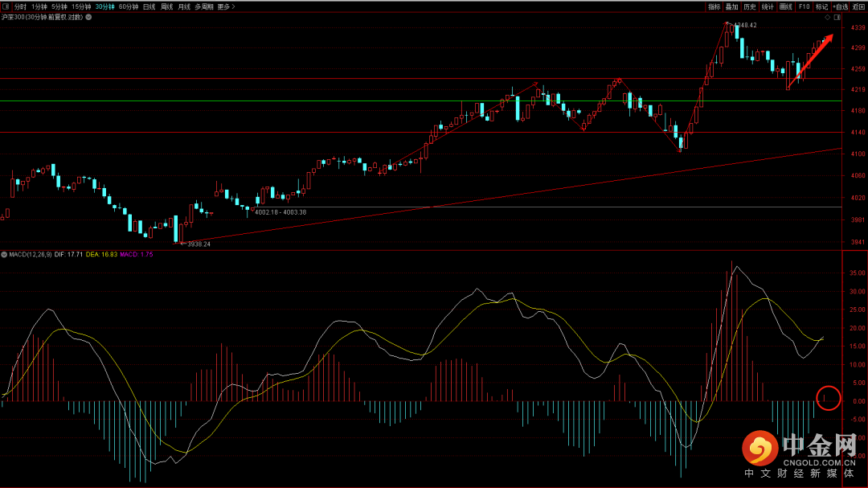Click the 统计 statistics button

click(768, 6)
